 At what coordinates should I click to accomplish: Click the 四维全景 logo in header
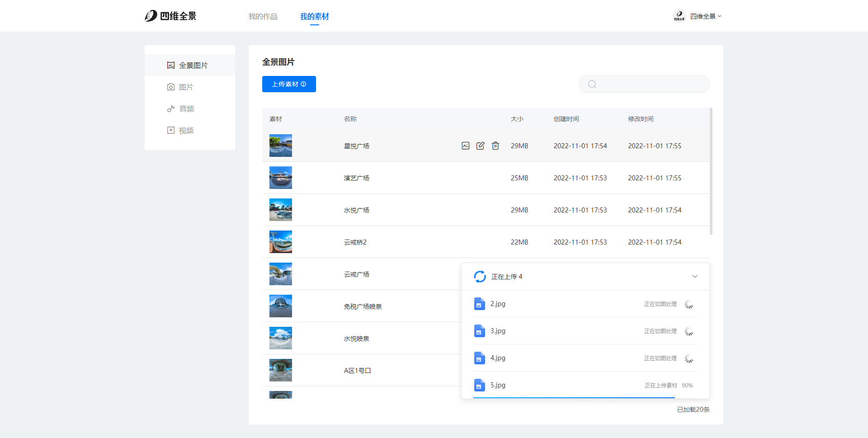[170, 16]
